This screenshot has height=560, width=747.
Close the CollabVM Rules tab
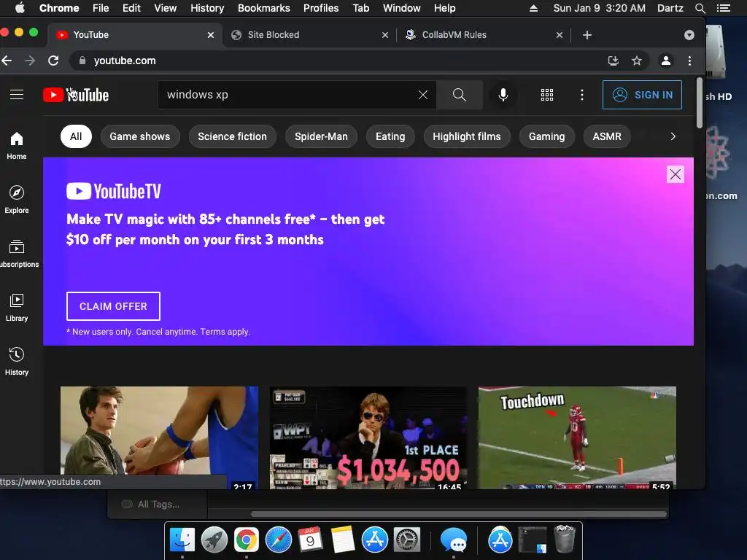(560, 35)
